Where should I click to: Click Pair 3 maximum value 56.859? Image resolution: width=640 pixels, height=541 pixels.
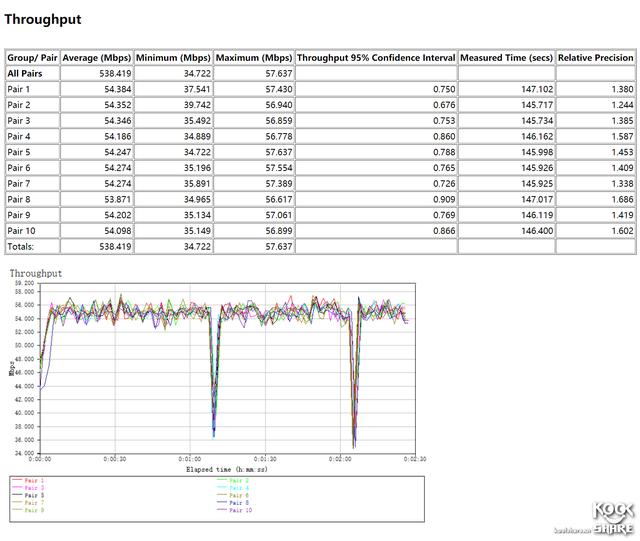(x=279, y=120)
